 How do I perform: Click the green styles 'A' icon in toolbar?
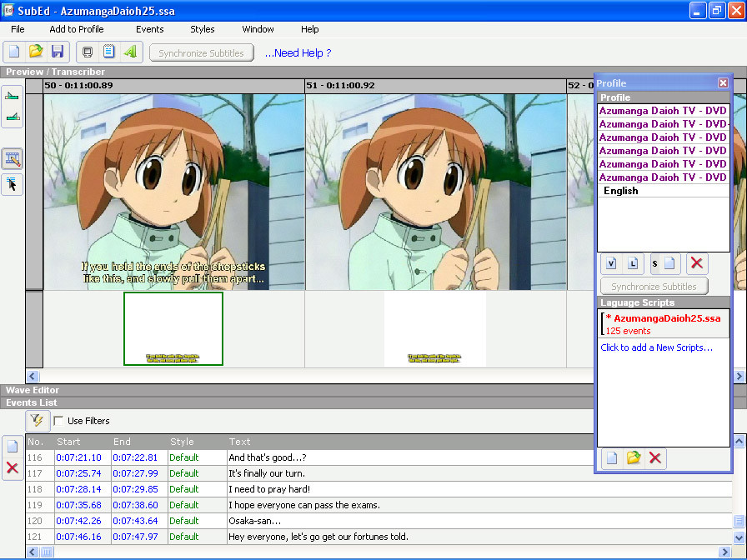(x=130, y=52)
